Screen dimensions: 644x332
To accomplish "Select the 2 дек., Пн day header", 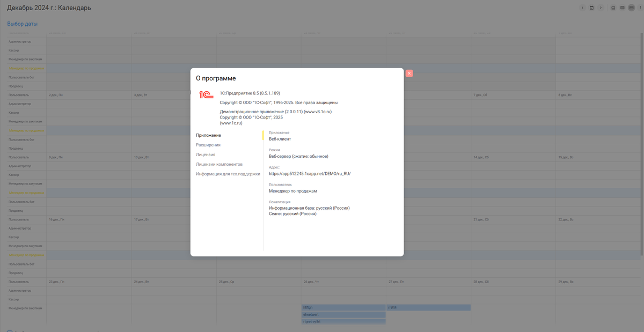I will tap(56, 95).
